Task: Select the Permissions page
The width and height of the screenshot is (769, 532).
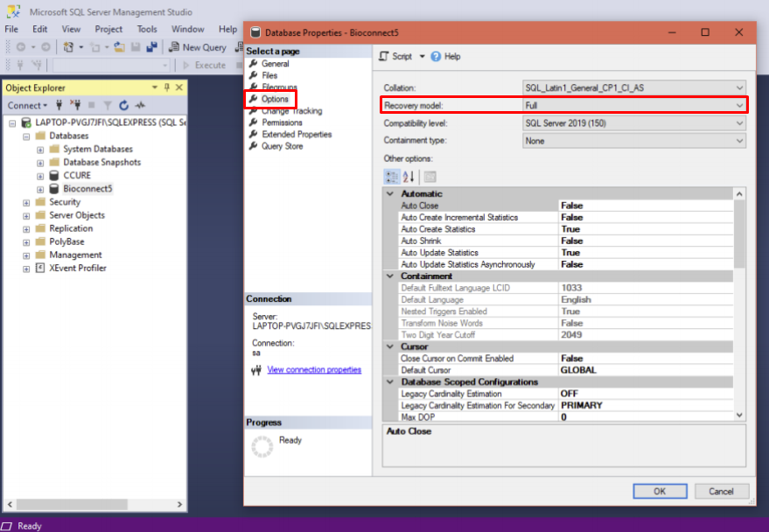Action: pyautogui.click(x=282, y=122)
